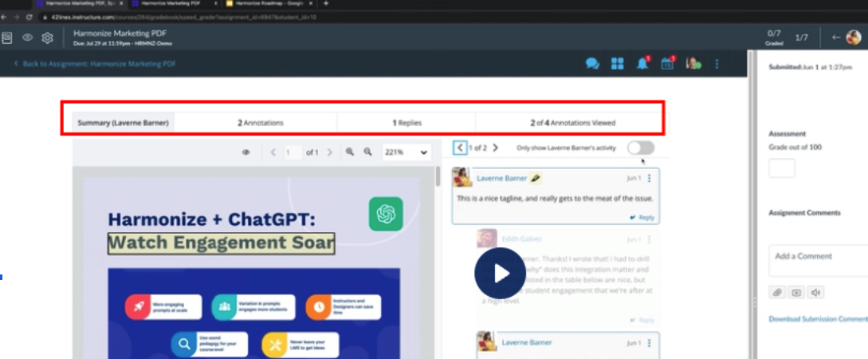Open SpeedGrader settings gear icon

tap(48, 37)
